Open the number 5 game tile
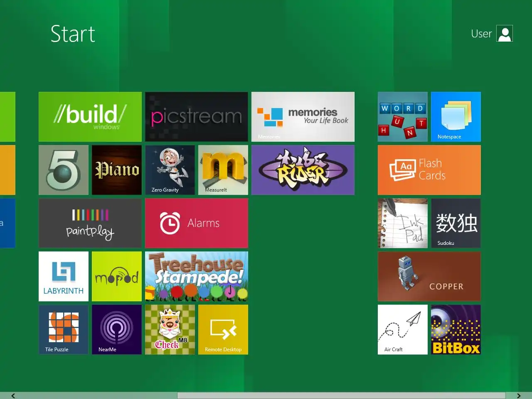Screen dimensions: 532x399 tap(64, 170)
